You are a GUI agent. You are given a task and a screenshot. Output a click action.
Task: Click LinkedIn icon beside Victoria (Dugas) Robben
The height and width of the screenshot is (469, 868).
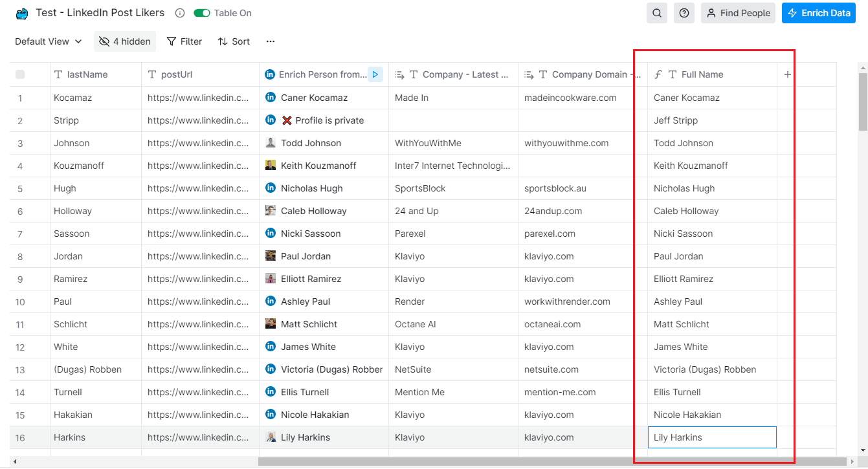pos(271,369)
